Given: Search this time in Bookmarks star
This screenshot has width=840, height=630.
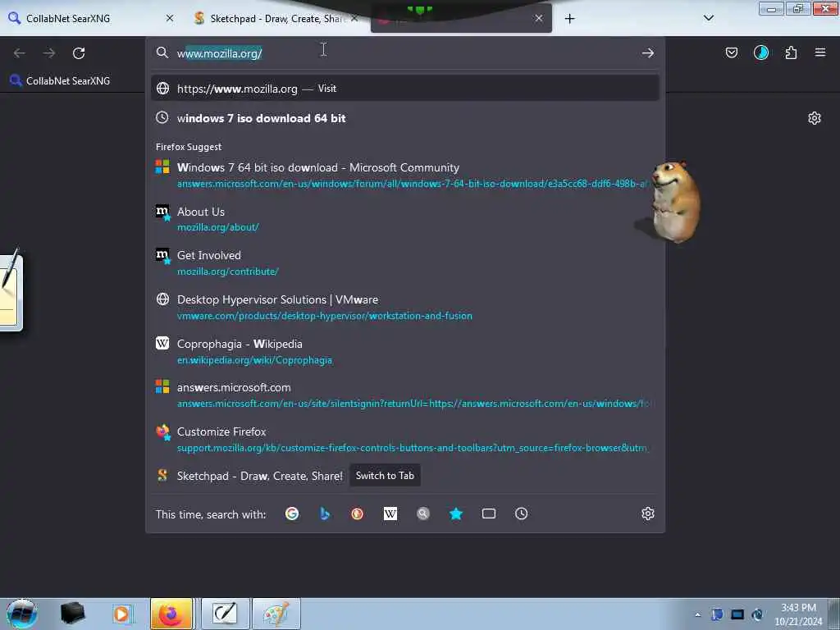Looking at the screenshot, I should coord(456,514).
